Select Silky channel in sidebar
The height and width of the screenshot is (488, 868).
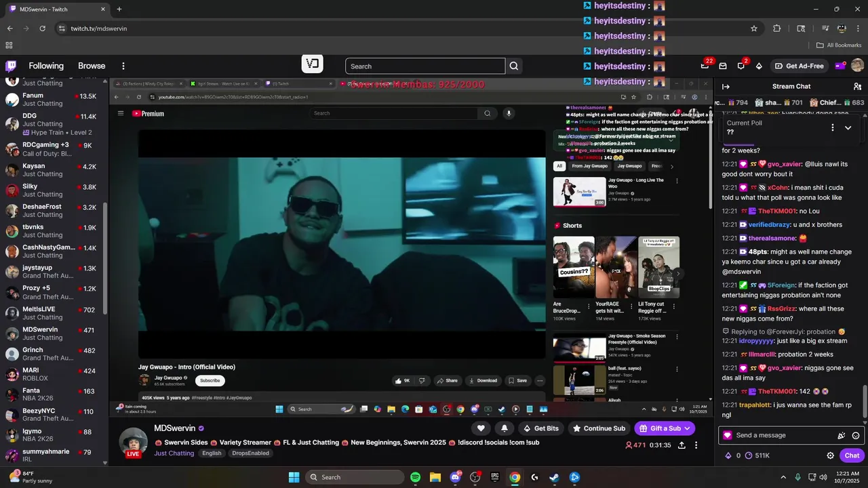(52, 190)
